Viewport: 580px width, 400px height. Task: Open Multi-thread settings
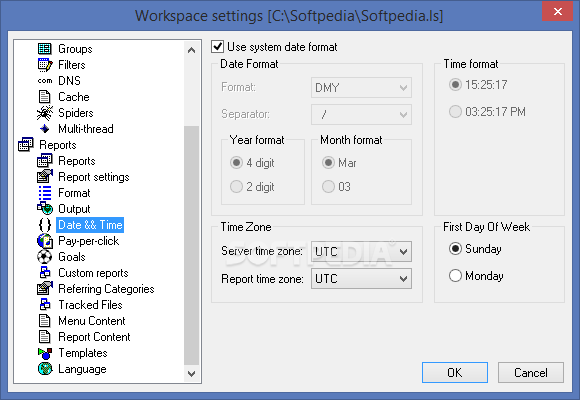(86, 129)
